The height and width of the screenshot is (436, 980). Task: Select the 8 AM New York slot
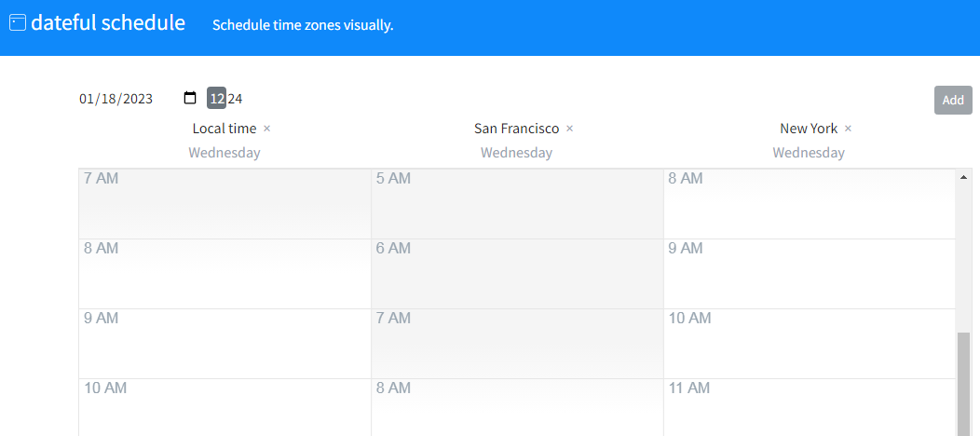click(x=810, y=204)
